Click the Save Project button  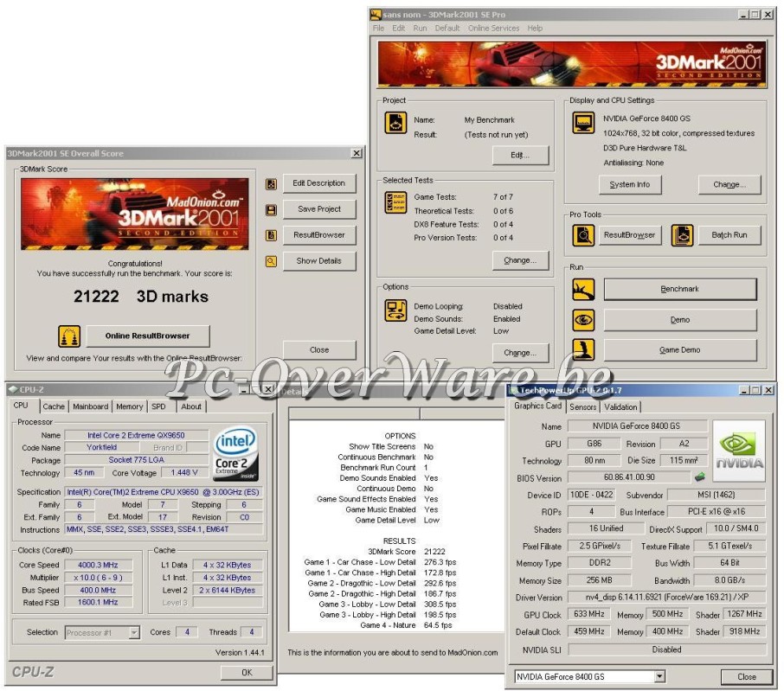point(319,209)
